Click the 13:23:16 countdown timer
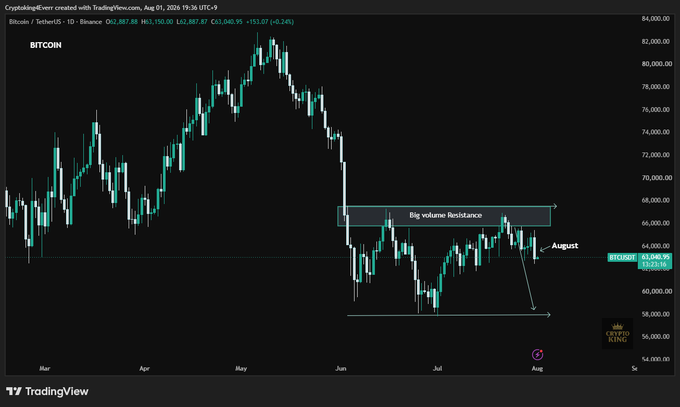 tap(655, 264)
